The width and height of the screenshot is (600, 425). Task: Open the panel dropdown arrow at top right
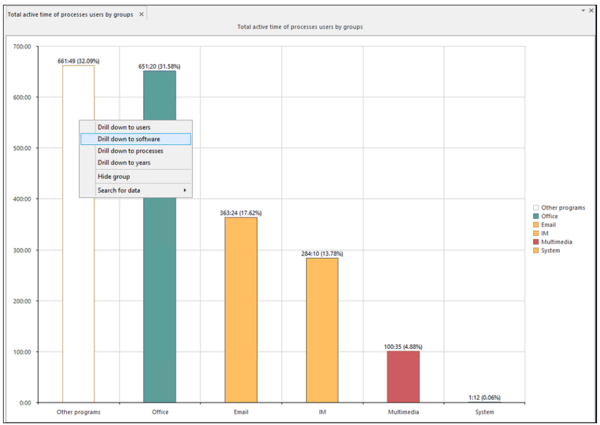(582, 9)
